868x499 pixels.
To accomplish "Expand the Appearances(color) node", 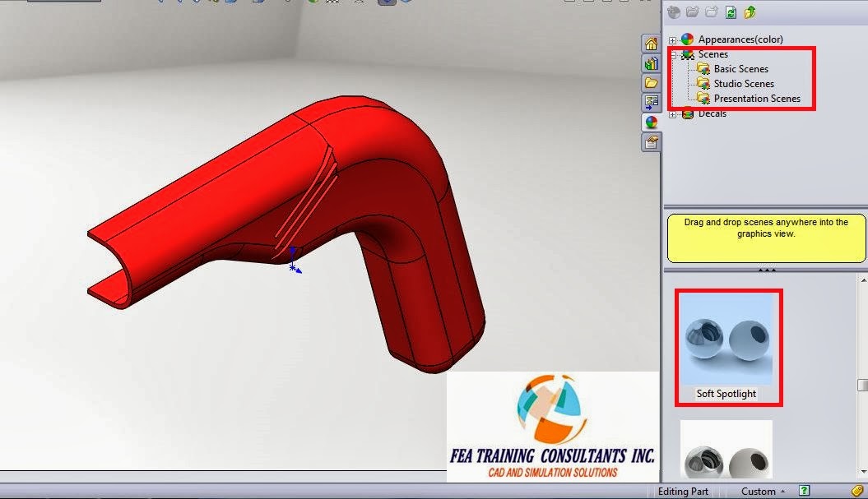I will pos(672,39).
